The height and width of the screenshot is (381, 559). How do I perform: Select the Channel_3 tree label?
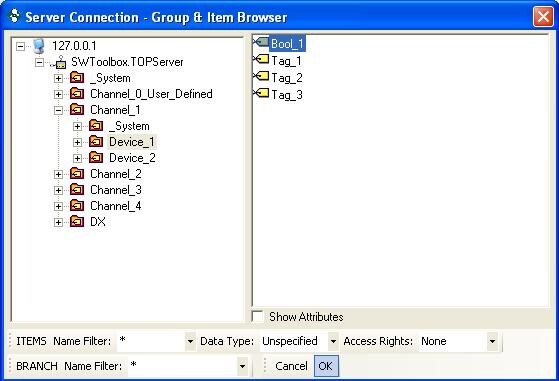(116, 190)
